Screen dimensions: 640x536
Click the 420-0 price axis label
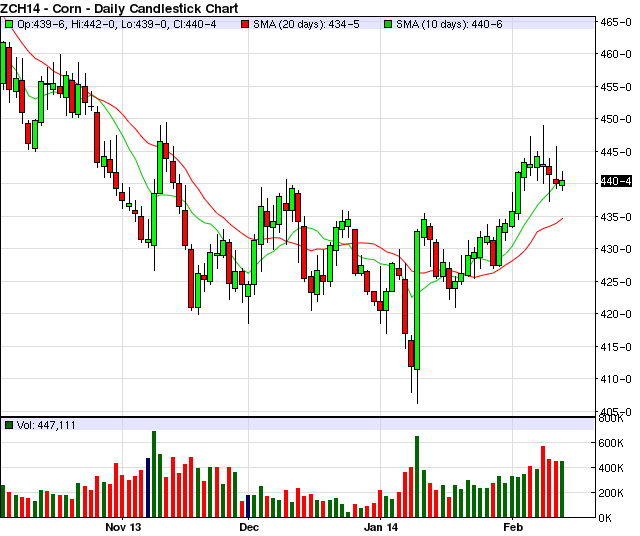tap(616, 314)
